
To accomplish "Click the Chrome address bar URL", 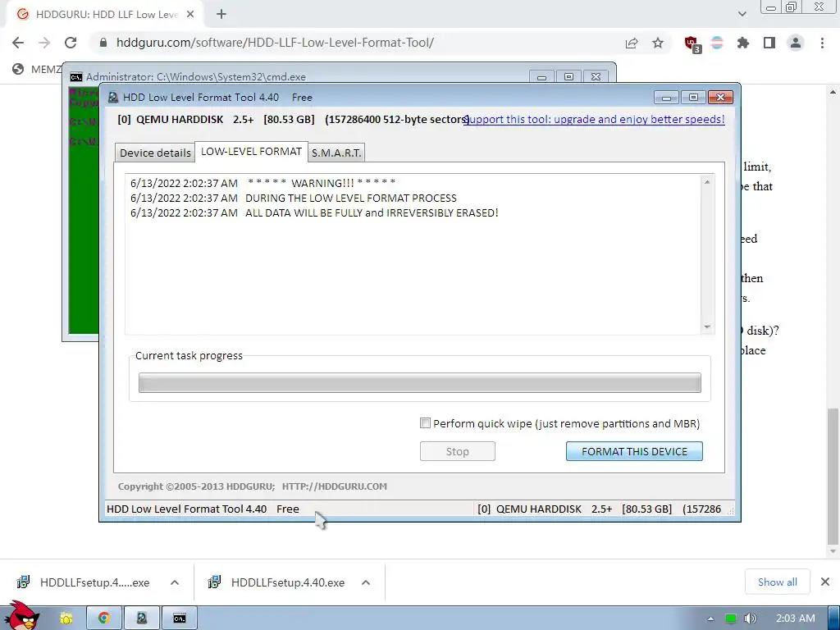I will pos(275,43).
